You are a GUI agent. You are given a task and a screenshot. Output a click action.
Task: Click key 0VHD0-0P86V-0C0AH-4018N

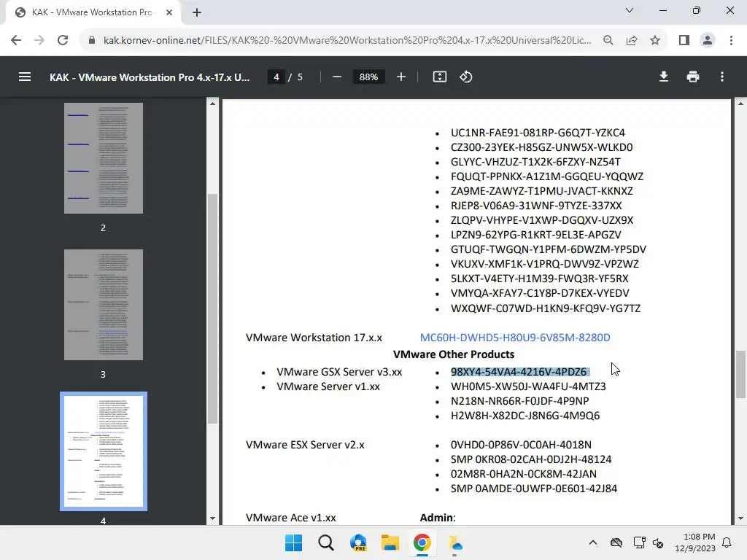point(521,445)
